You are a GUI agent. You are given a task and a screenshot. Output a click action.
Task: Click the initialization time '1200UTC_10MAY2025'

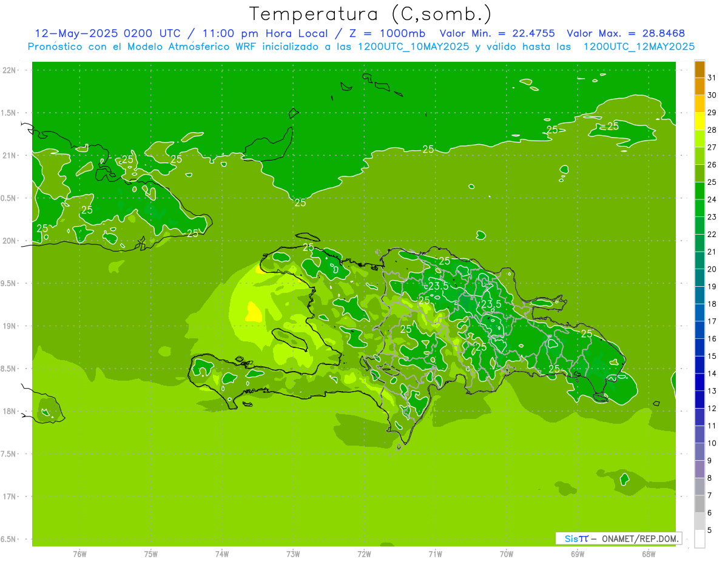[x=414, y=46]
